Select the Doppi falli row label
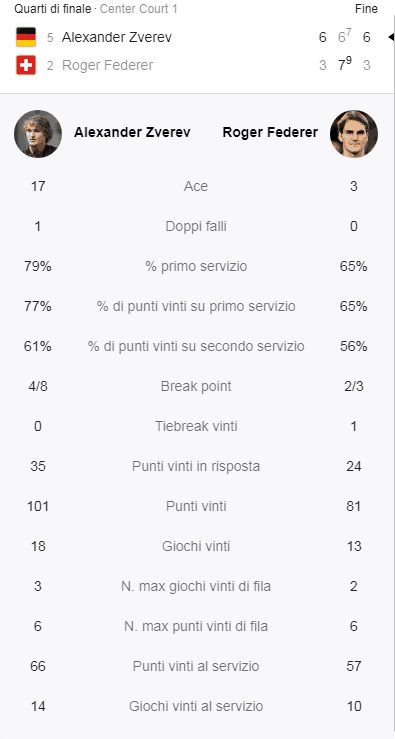This screenshot has width=395, height=739. [196, 226]
